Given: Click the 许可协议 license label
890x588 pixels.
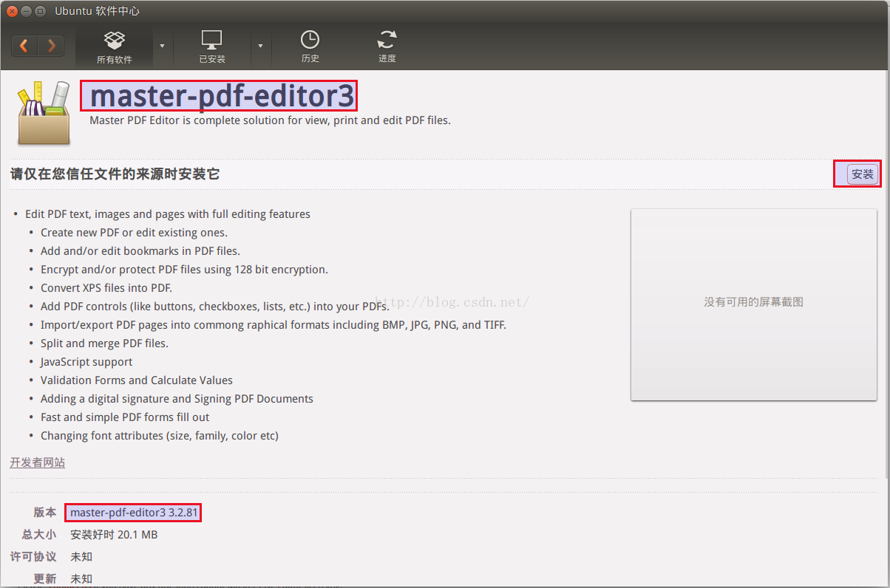Looking at the screenshot, I should (x=33, y=557).
